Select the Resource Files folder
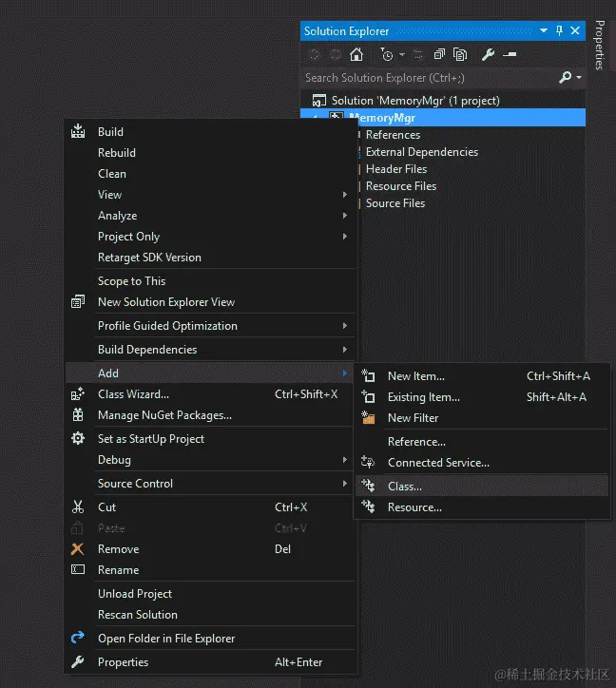616x688 pixels. pos(401,186)
